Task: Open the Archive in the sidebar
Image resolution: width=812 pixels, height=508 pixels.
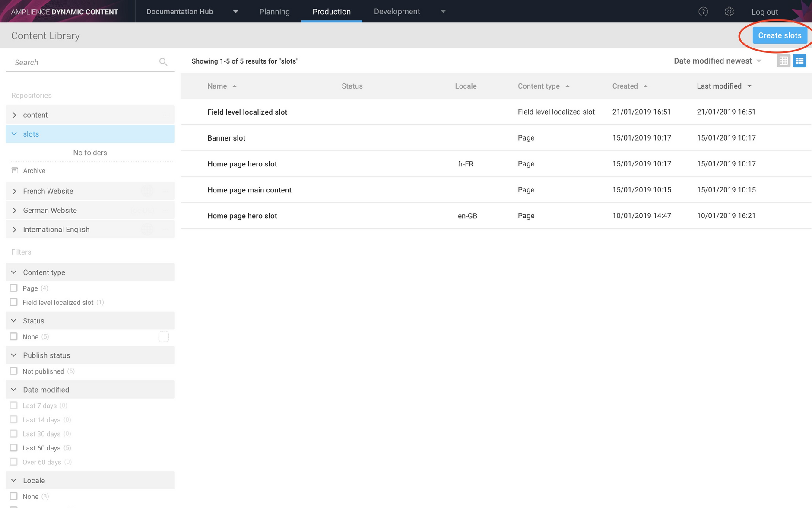Action: tap(34, 170)
